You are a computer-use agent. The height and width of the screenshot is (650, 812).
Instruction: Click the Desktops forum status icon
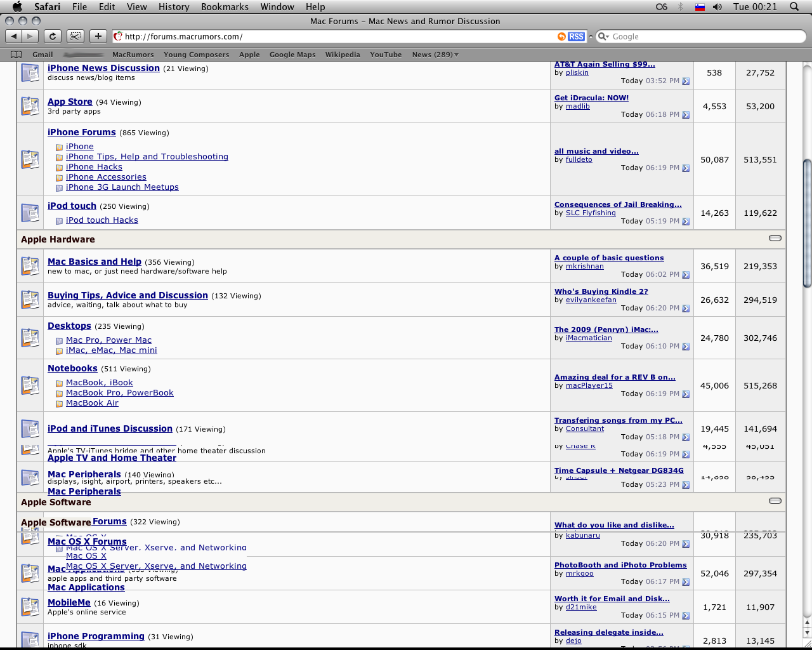click(x=30, y=338)
